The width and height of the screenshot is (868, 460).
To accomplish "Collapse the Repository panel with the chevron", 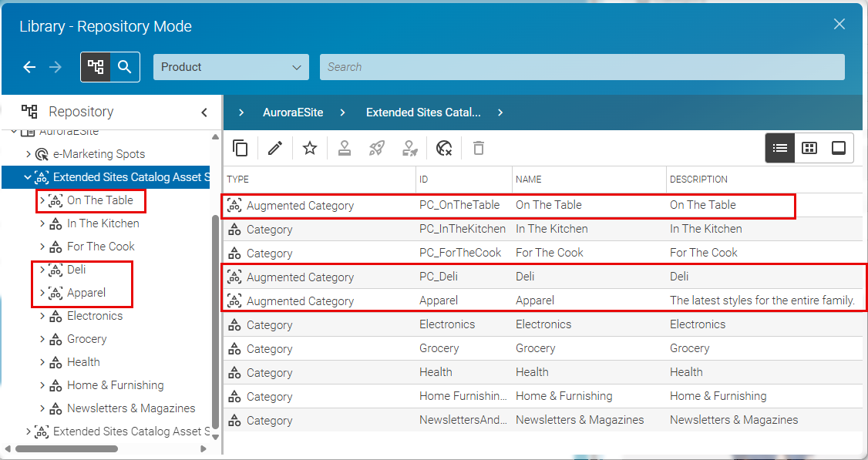I will pyautogui.click(x=204, y=112).
